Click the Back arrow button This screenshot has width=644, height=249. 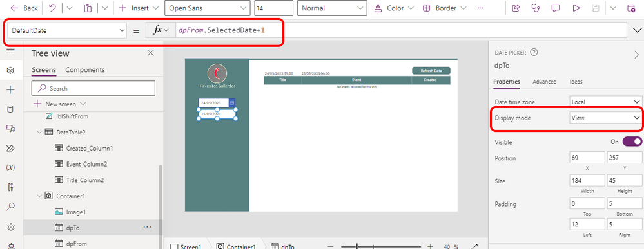click(x=24, y=8)
